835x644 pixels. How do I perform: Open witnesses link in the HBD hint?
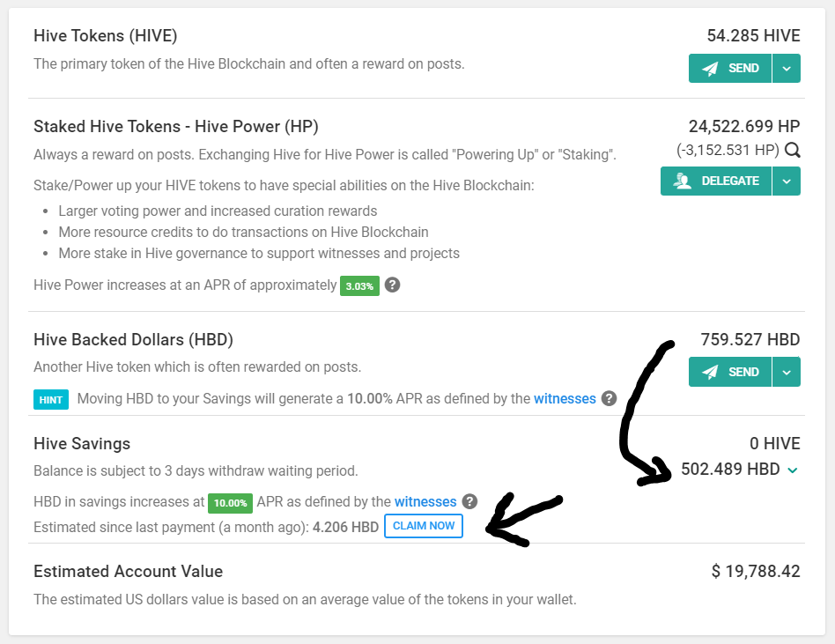(565, 398)
